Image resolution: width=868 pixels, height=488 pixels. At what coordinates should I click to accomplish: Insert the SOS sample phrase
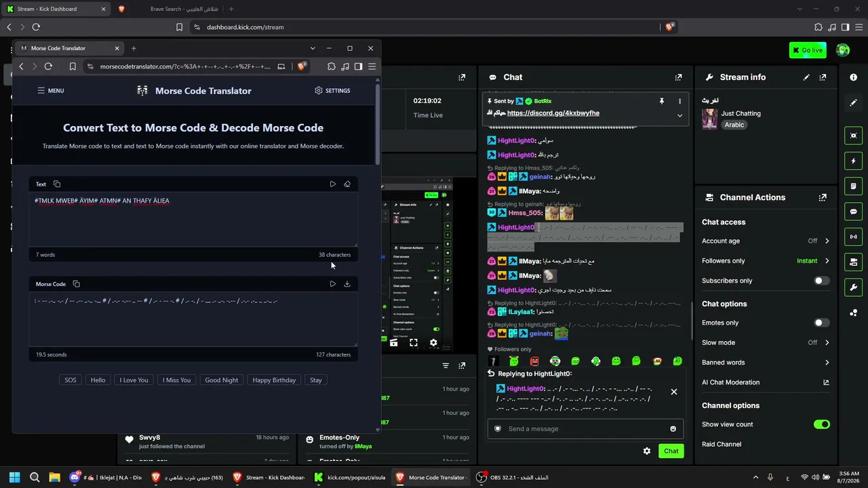[x=71, y=380]
